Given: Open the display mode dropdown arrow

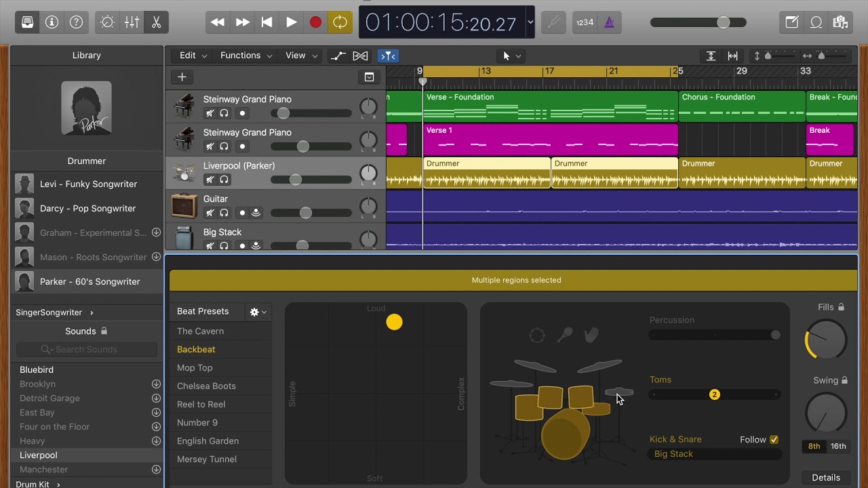Looking at the screenshot, I should 530,22.
